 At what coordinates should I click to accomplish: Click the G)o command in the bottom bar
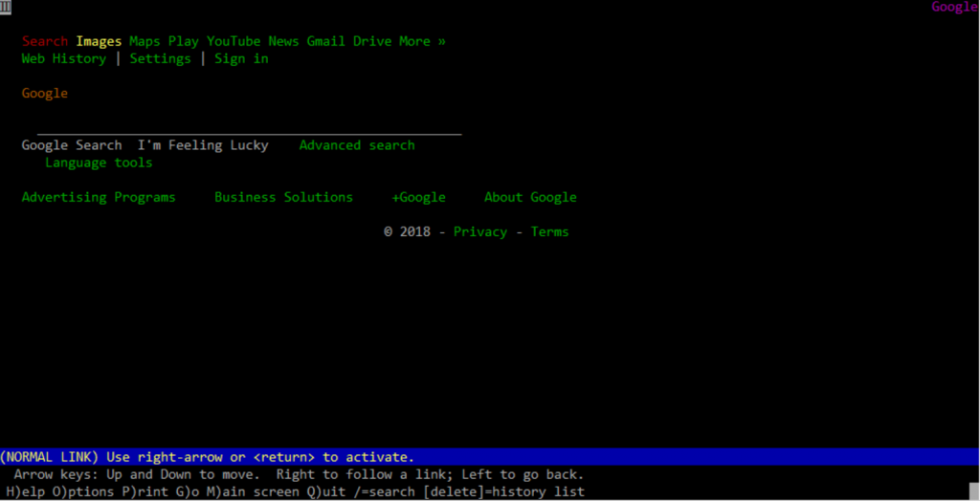(x=188, y=491)
